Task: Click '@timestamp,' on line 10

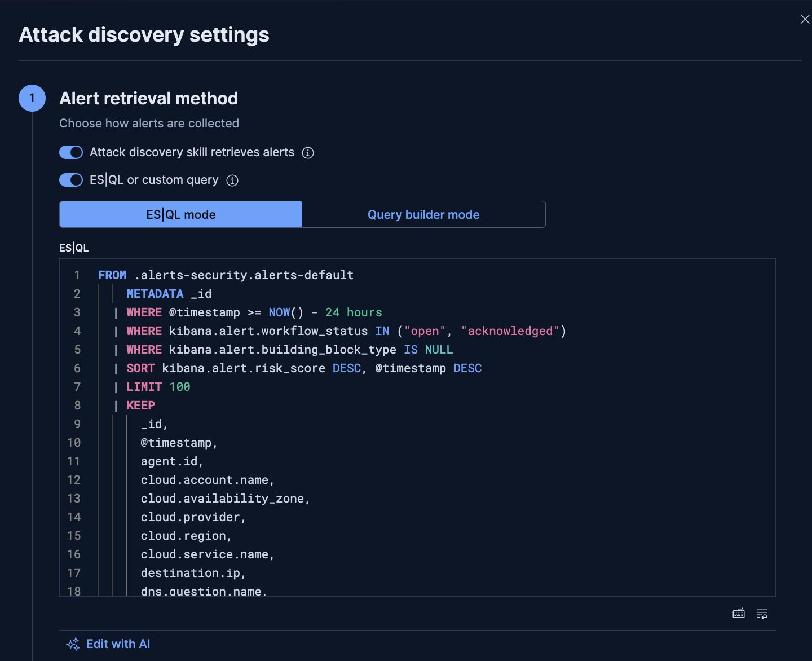Action: tap(179, 443)
